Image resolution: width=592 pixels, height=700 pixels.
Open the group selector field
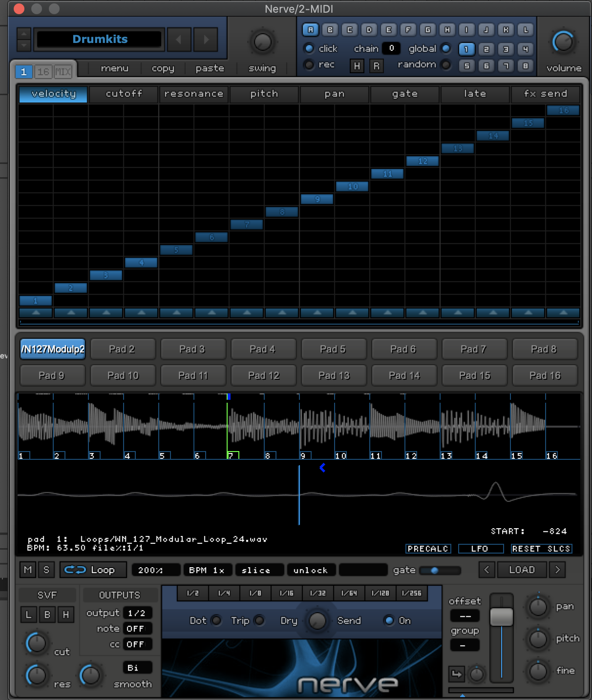(x=465, y=645)
